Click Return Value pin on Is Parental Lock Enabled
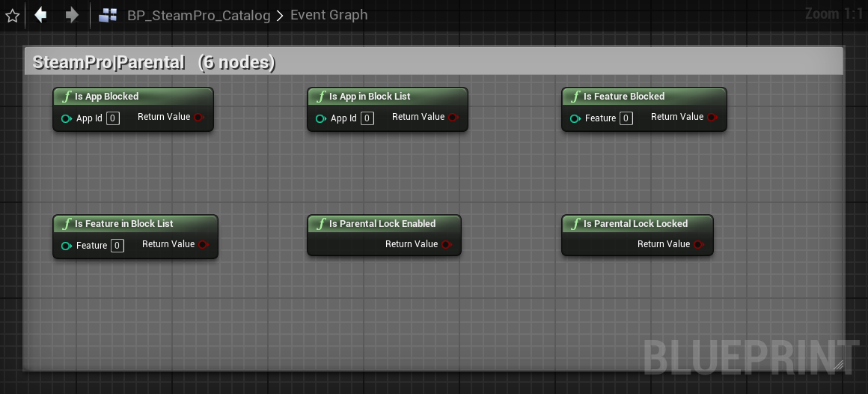 (x=447, y=244)
